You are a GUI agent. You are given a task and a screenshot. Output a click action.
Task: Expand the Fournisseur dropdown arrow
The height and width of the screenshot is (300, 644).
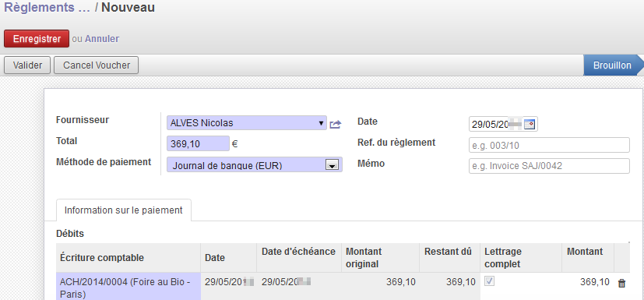pos(321,123)
